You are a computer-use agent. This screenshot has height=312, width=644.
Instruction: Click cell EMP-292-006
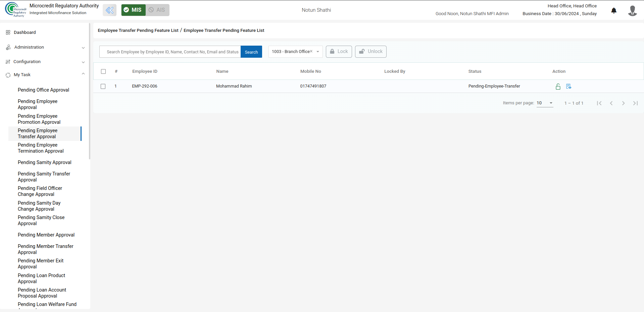coord(145,86)
